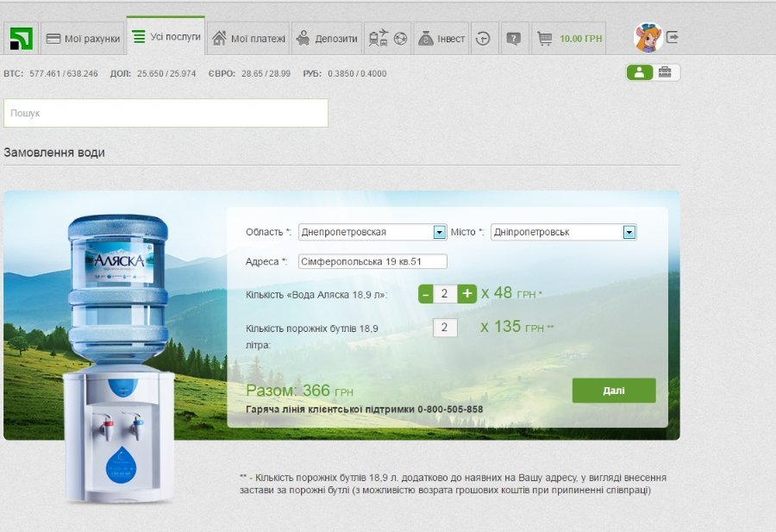Open the Інвест money bag tab
This screenshot has height=532, width=776.
pos(441,39)
